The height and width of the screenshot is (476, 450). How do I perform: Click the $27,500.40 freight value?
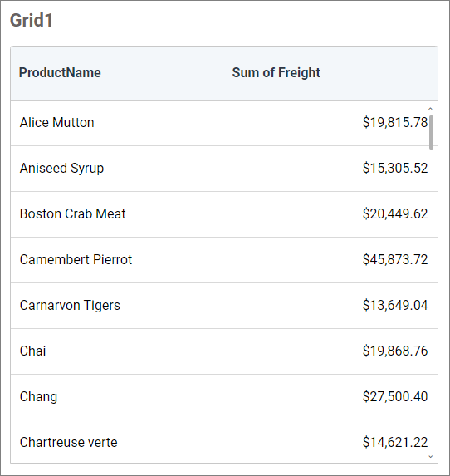pos(395,397)
